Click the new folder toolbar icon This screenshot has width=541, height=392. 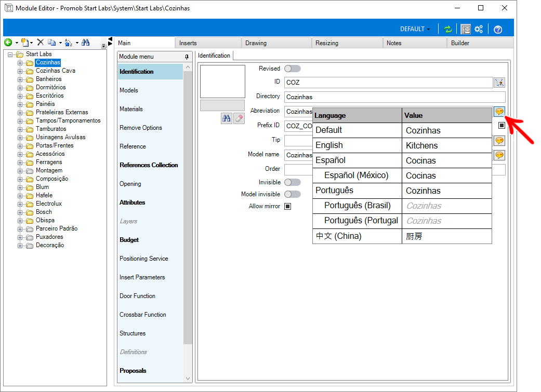[25, 43]
